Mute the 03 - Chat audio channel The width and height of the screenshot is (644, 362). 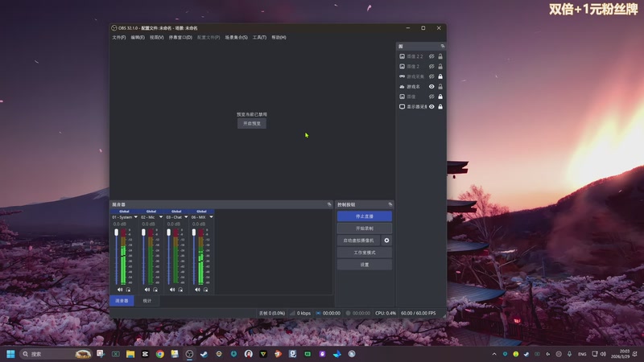click(x=172, y=290)
